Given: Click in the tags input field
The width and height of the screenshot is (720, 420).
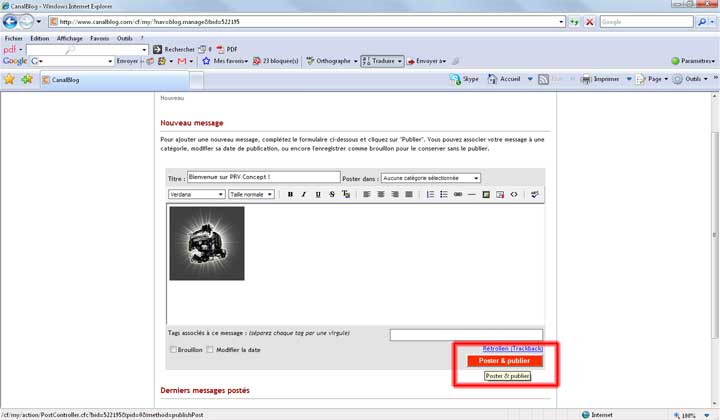Looking at the screenshot, I should (466, 335).
